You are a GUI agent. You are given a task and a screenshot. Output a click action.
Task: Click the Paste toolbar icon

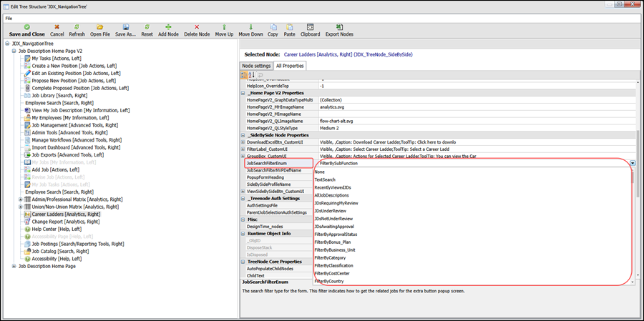(290, 27)
